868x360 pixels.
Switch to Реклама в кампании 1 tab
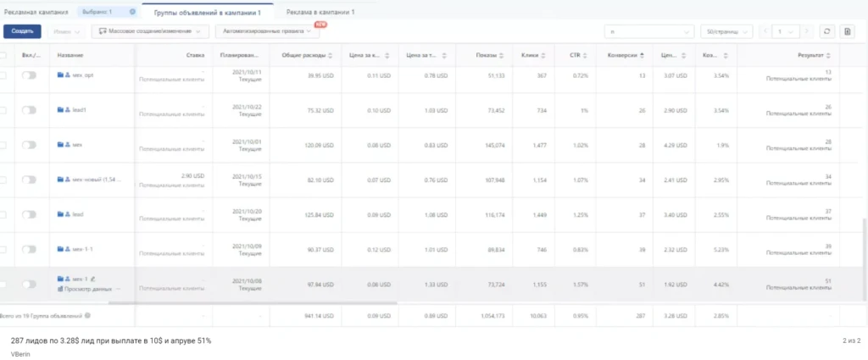(x=320, y=11)
